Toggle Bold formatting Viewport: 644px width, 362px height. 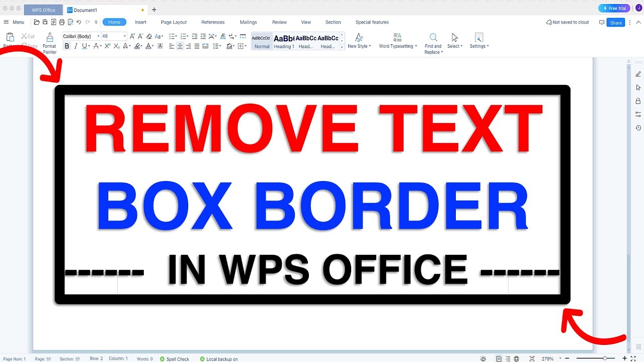pos(67,46)
